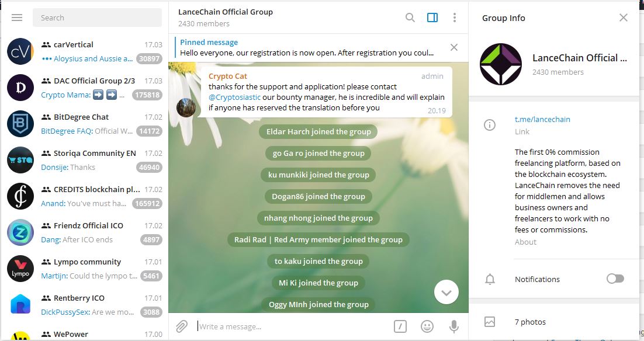Open the emoji picker
The image size is (644, 341).
(x=427, y=326)
